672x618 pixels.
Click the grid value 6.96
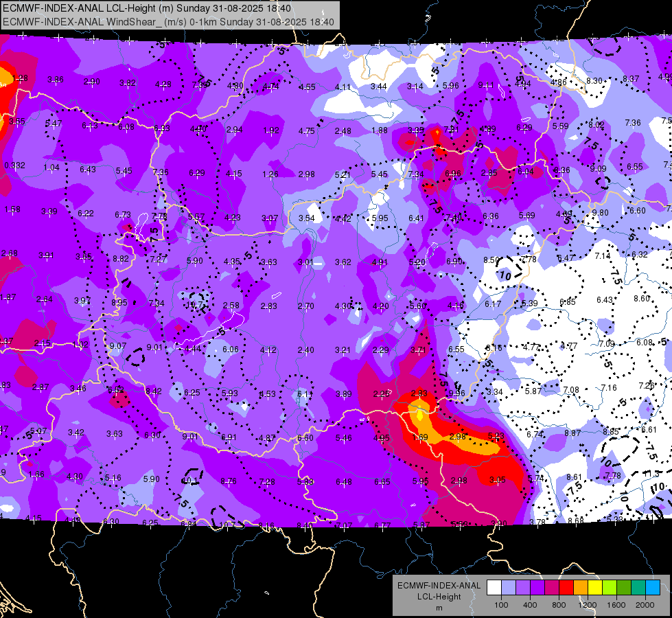[x=452, y=173]
